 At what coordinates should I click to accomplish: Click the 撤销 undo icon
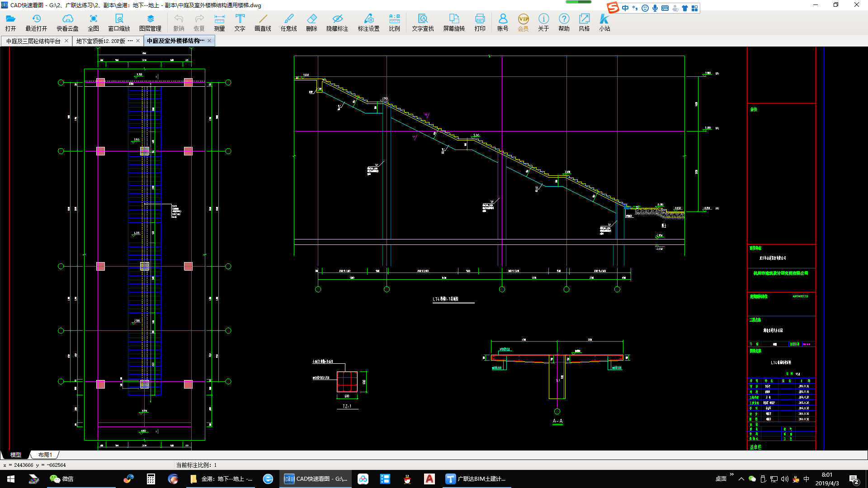pos(179,22)
